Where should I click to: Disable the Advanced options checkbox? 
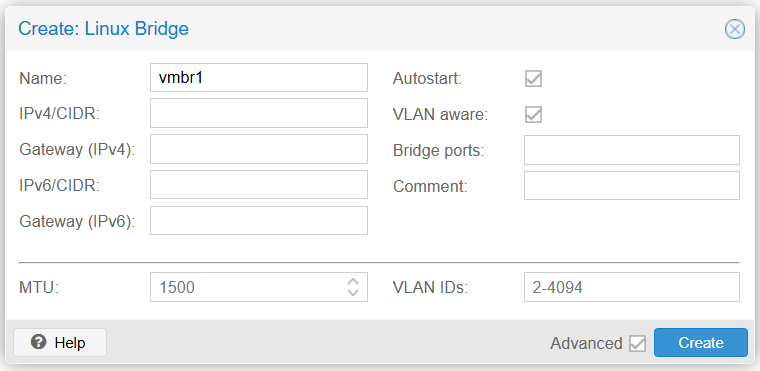637,343
